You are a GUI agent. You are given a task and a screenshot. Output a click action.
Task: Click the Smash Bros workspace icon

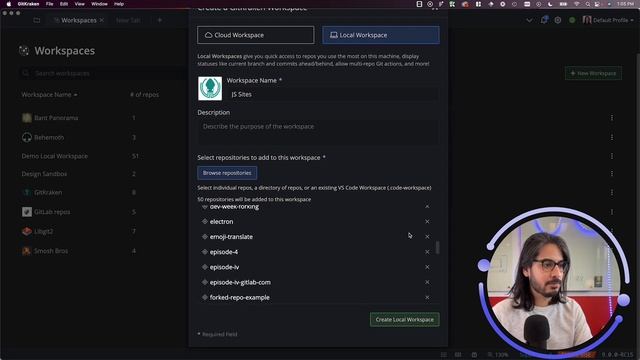point(27,251)
